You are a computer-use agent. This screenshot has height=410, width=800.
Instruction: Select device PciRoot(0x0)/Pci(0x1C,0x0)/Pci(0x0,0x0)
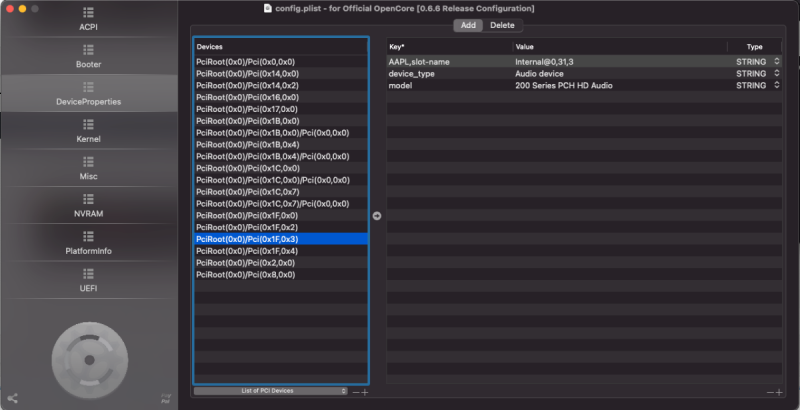point(281,180)
